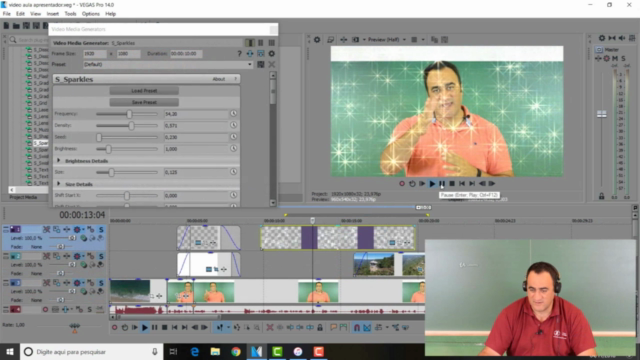Open the Edit menu

point(20,14)
